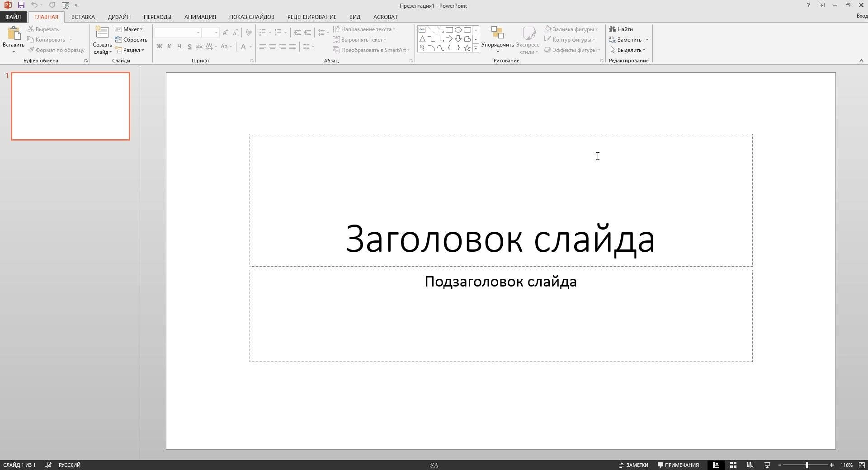The height and width of the screenshot is (470, 868).
Task: Click the Сбросить (Reset) button
Action: coord(131,39)
